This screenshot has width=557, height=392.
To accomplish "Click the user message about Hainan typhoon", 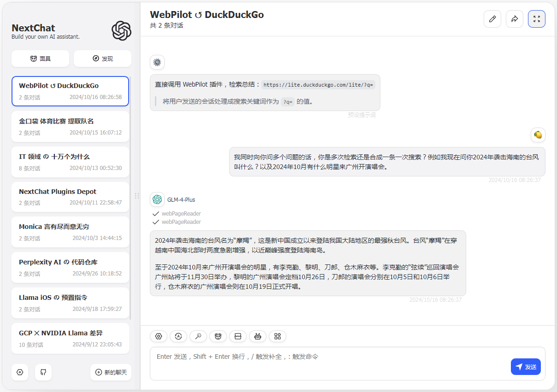I will click(x=387, y=162).
